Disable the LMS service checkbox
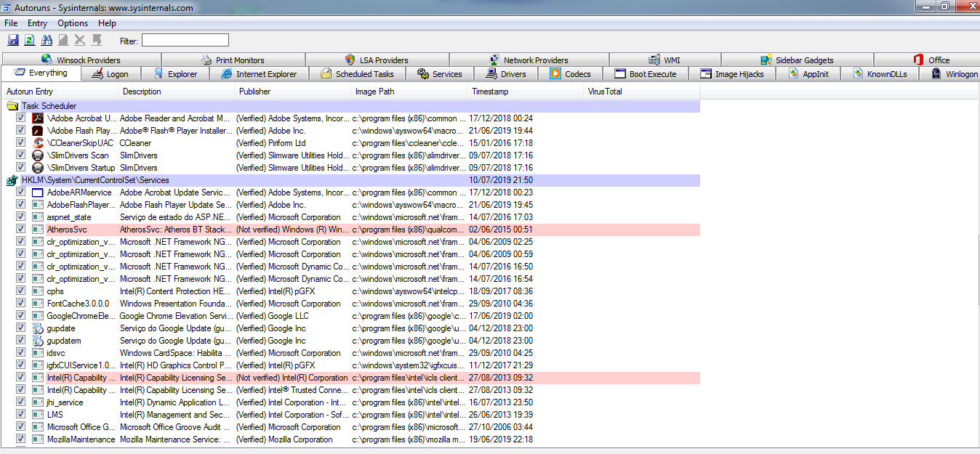 (x=20, y=415)
